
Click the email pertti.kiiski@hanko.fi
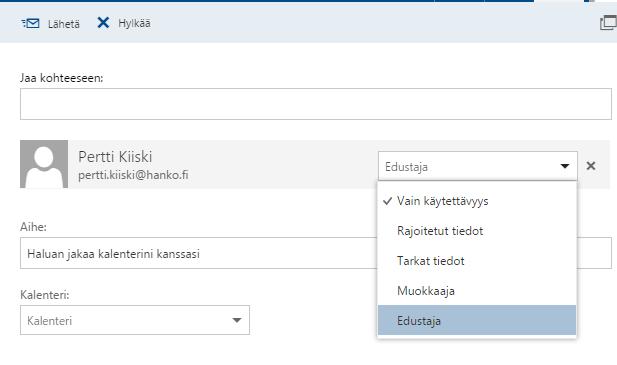(x=133, y=175)
